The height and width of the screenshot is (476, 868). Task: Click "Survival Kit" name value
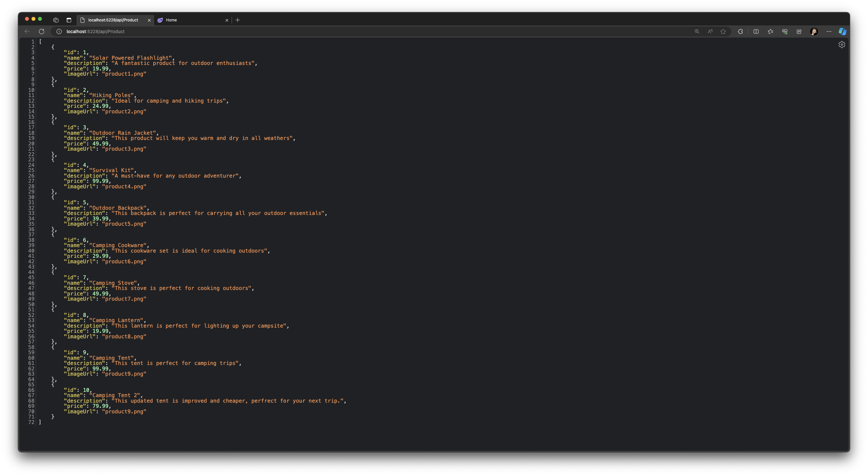coord(111,170)
